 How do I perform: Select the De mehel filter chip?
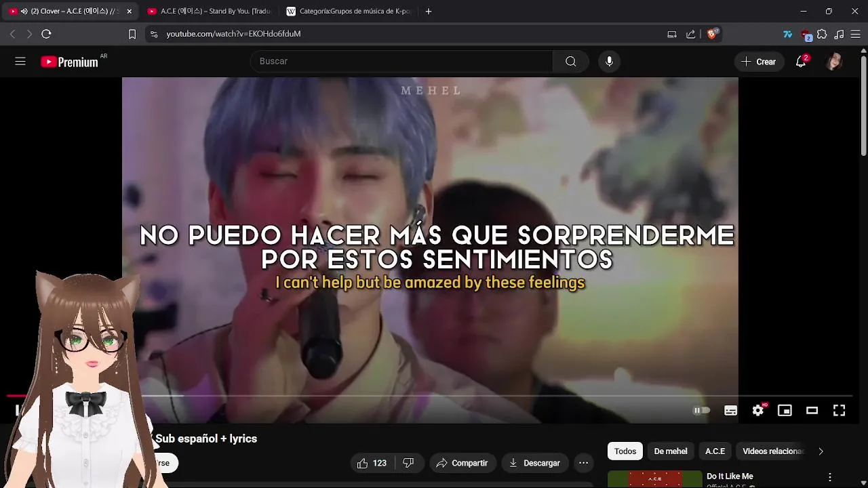(671, 451)
